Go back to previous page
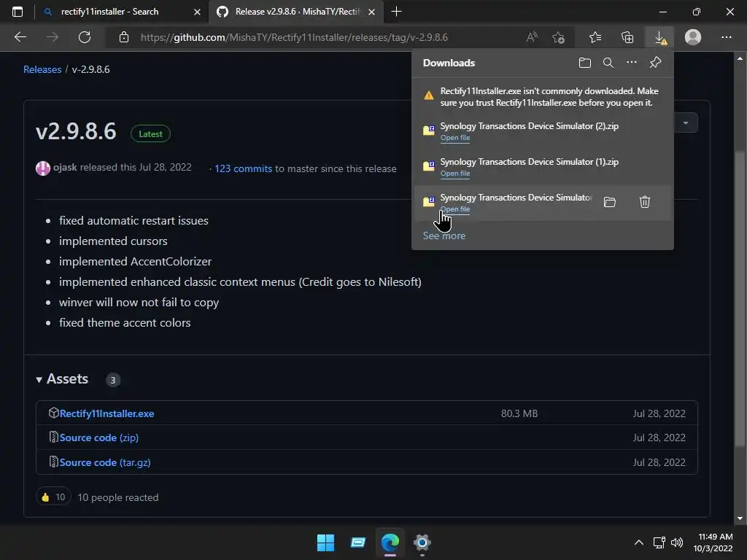Image resolution: width=747 pixels, height=560 pixels. 20,37
